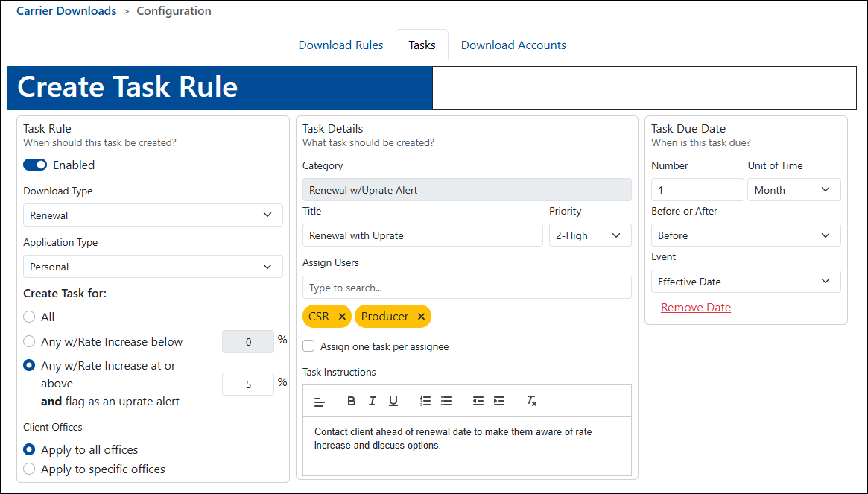Apply bold formatting in Task Instructions
The image size is (868, 494).
[x=351, y=401]
